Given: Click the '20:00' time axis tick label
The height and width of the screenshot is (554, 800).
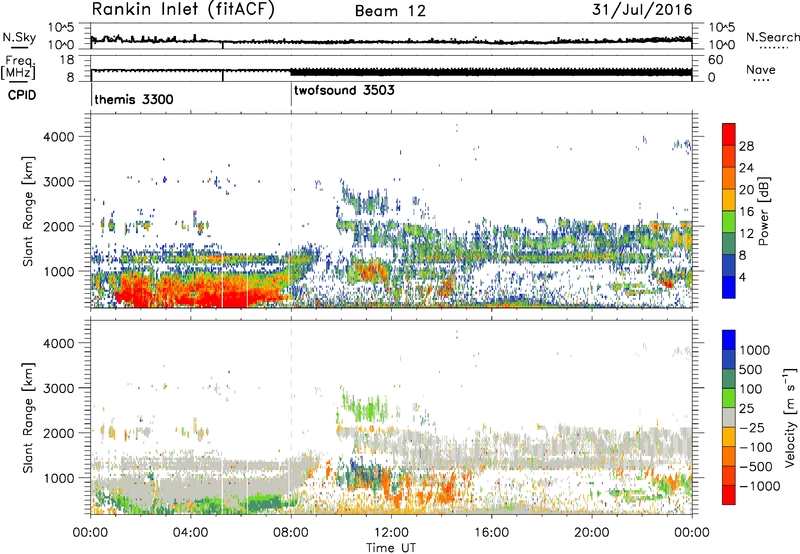Looking at the screenshot, I should [x=592, y=533].
